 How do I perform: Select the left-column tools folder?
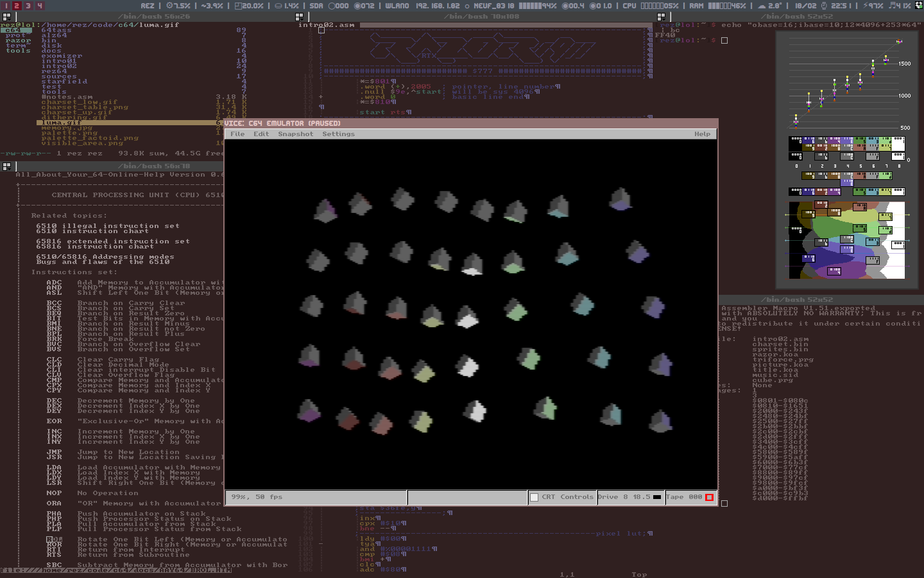(19, 51)
